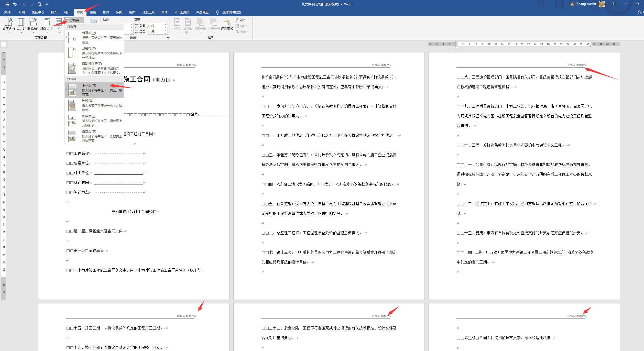644x351 pixels.
Task: Switch to the 百度网盘 tab
Action: (202, 12)
